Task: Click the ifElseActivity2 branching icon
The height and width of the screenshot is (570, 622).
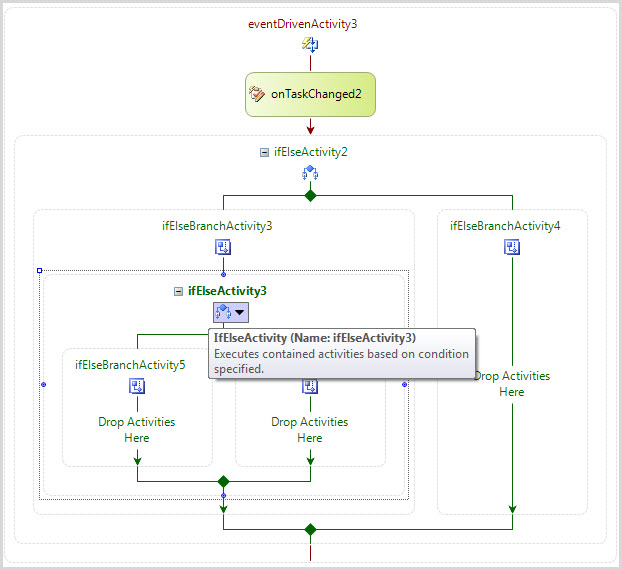Action: [310, 173]
